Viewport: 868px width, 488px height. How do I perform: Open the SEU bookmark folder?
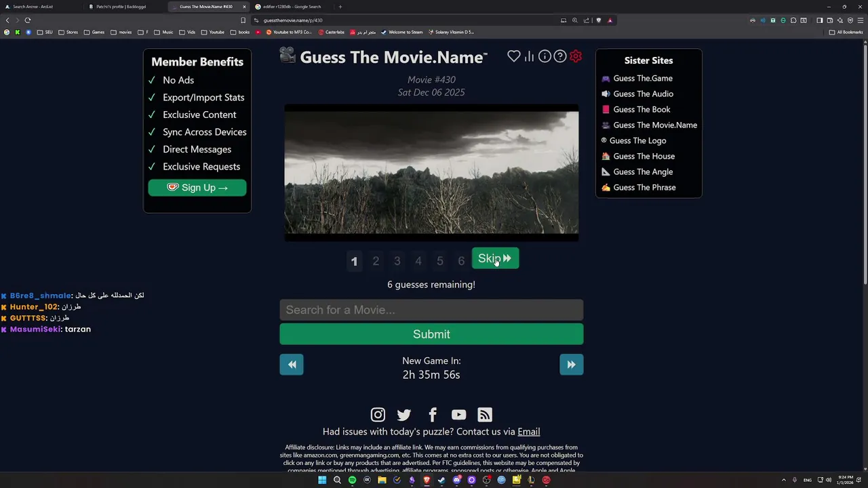[45, 32]
